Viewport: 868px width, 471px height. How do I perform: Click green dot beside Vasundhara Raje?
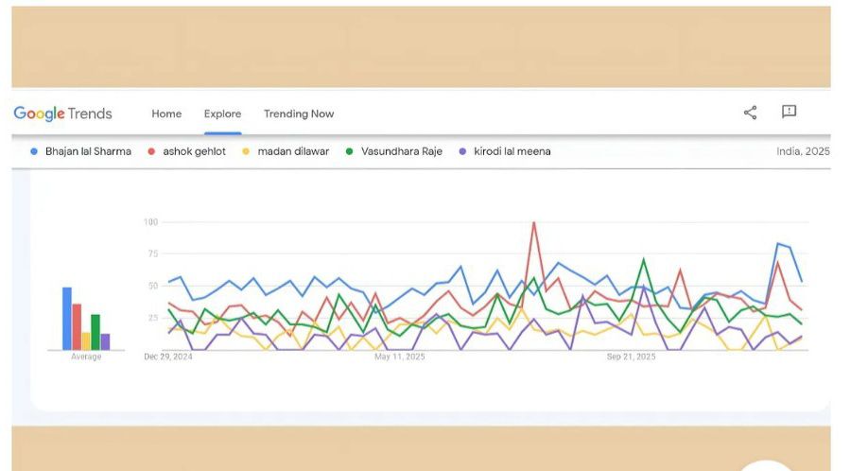pos(351,151)
